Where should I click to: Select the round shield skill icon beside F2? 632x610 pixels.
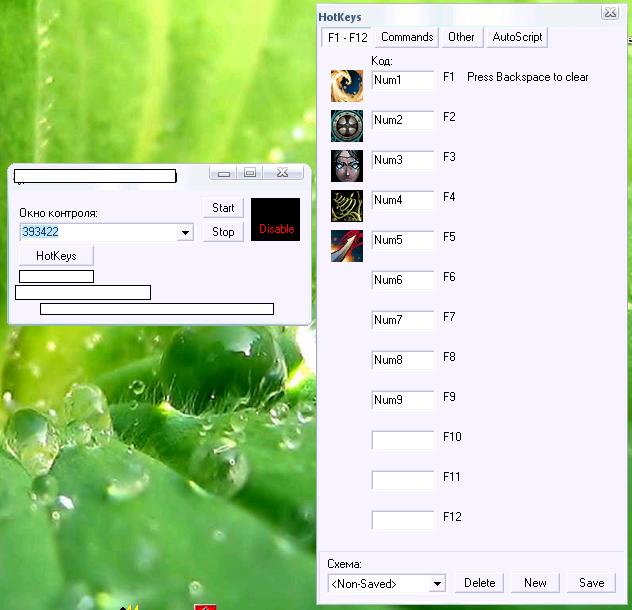click(347, 126)
